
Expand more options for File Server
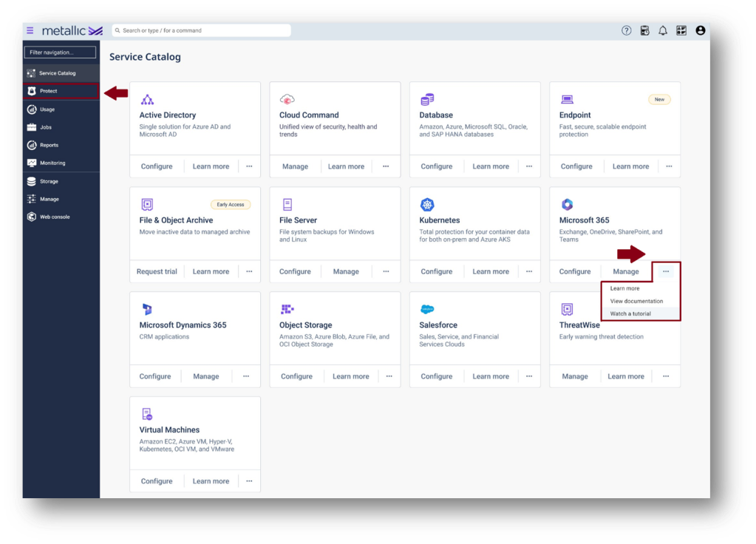pyautogui.click(x=386, y=271)
